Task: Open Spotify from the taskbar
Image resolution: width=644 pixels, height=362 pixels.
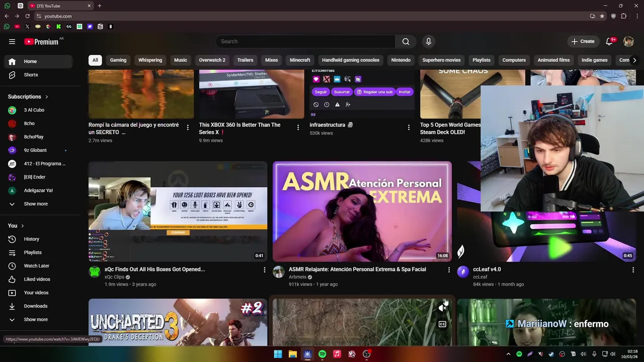Action: [322, 354]
